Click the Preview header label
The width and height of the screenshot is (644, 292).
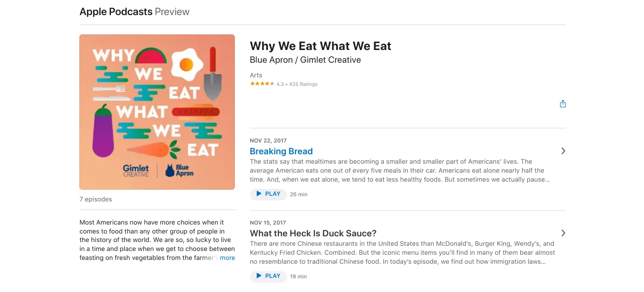(x=172, y=11)
